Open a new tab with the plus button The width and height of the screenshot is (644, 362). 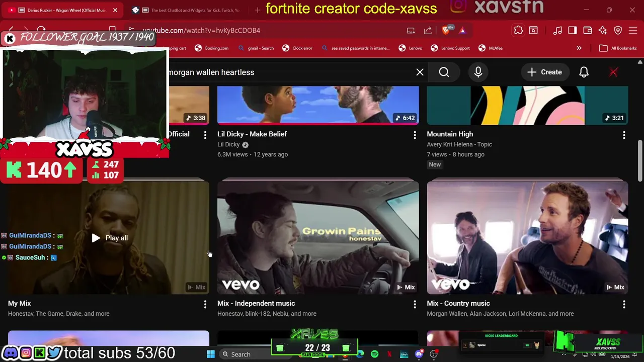(x=257, y=10)
